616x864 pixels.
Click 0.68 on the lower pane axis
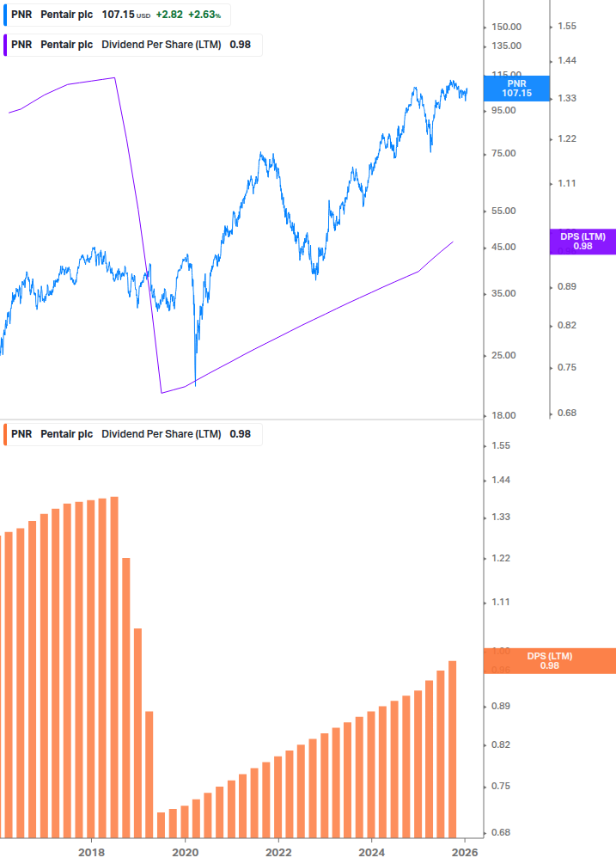tap(500, 832)
